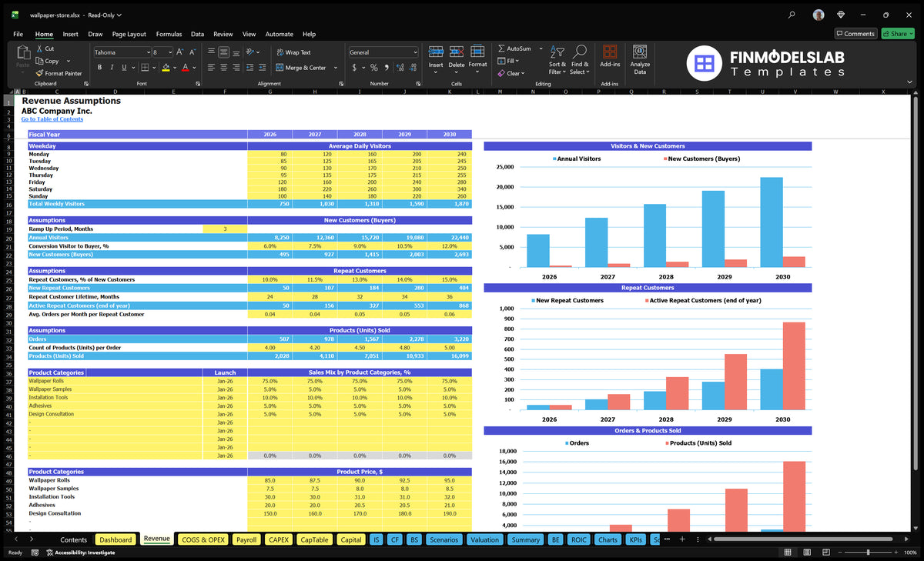This screenshot has width=924, height=561.
Task: Open the Data ribbon tab
Action: tap(197, 34)
